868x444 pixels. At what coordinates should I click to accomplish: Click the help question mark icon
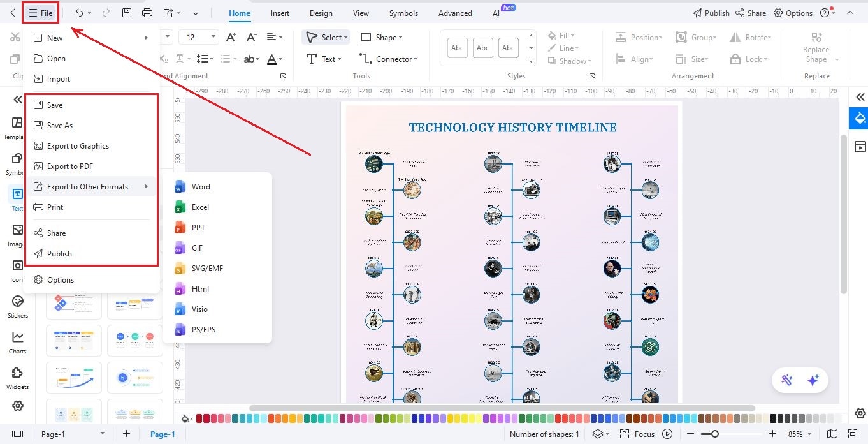coord(825,13)
